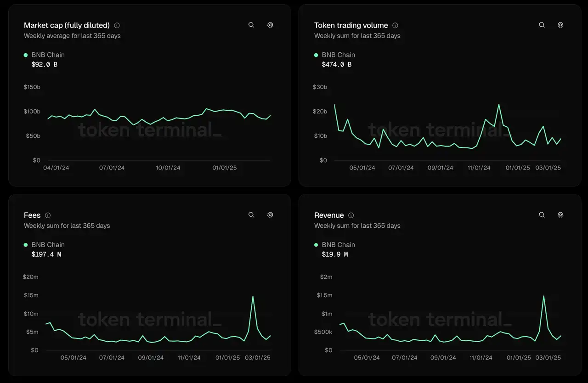Image resolution: width=588 pixels, height=383 pixels.
Task: Open gear settings for Token trading volume
Action: coord(560,25)
